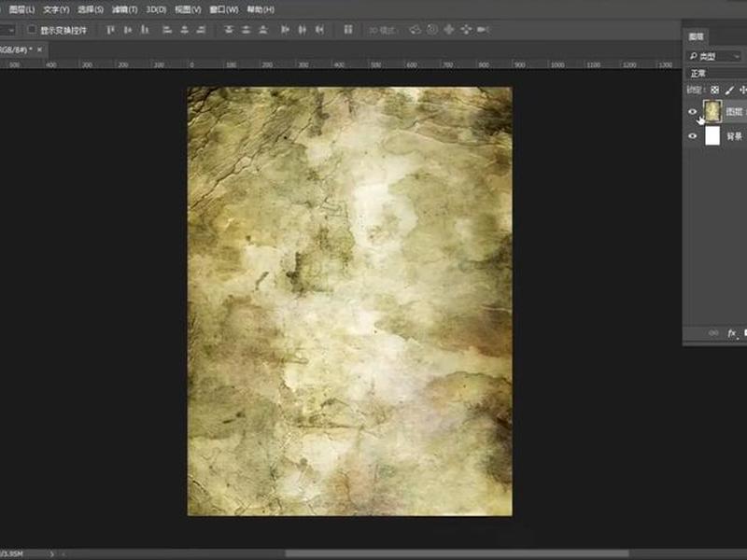Screen dimensions: 747x560
Task: Distribute layers by top edges
Action: point(229,30)
